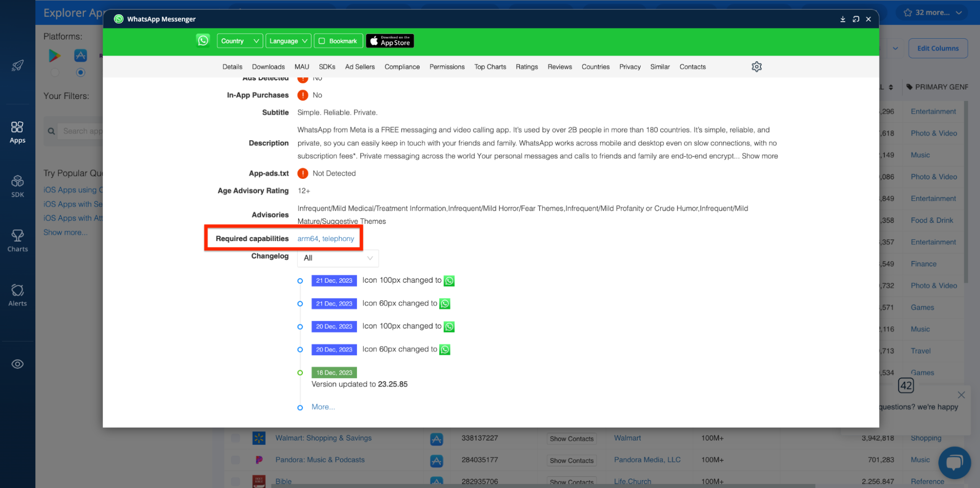The width and height of the screenshot is (980, 488).
Task: Go to the Permissions tab
Action: (447, 67)
